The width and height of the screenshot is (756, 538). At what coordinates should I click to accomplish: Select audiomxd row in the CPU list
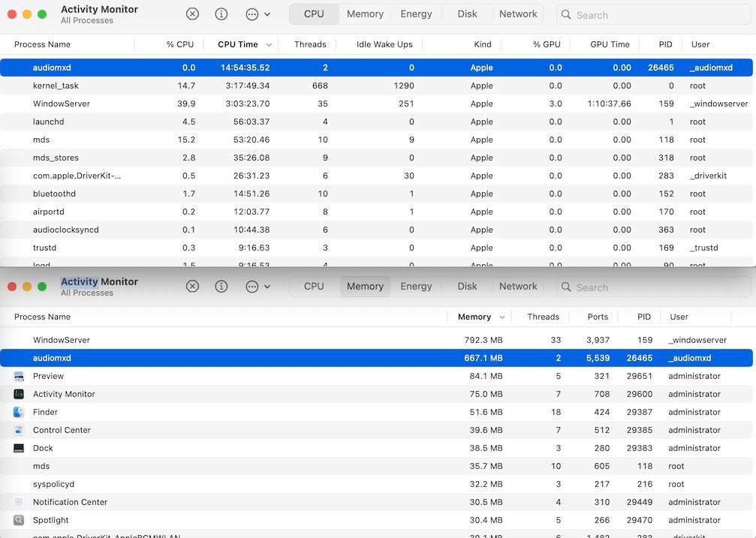(x=377, y=68)
